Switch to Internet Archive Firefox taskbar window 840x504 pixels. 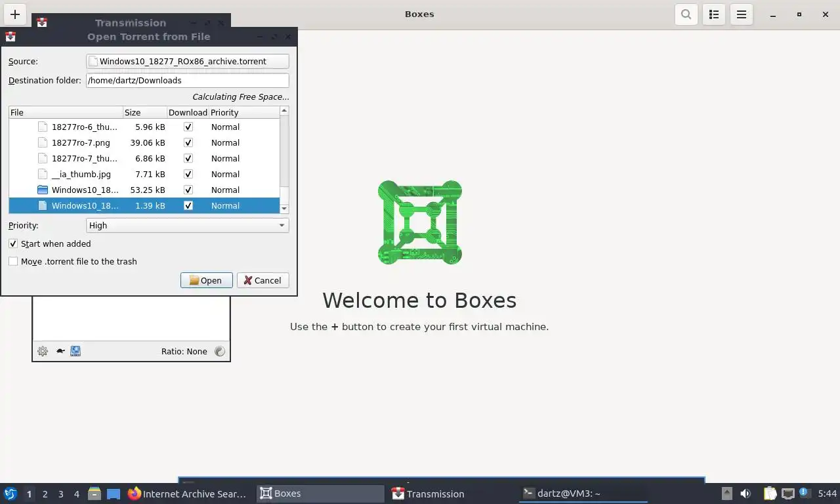coord(187,493)
